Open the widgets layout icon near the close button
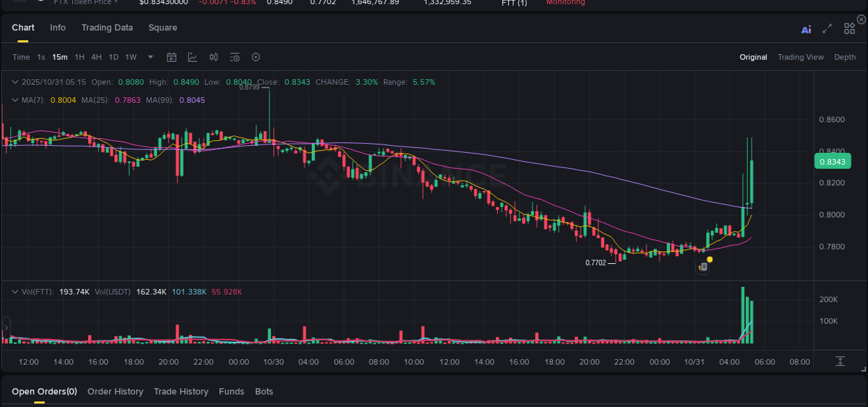Screen dimensions: 868x407 tap(849, 28)
